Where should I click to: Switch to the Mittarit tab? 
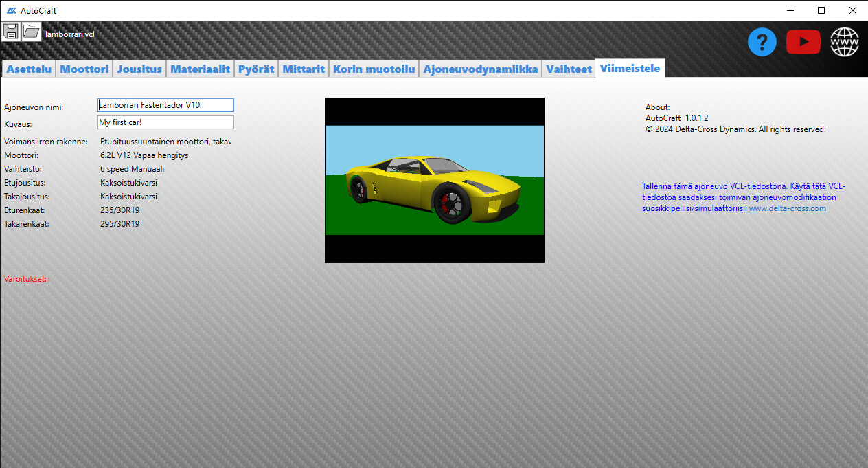tap(304, 69)
